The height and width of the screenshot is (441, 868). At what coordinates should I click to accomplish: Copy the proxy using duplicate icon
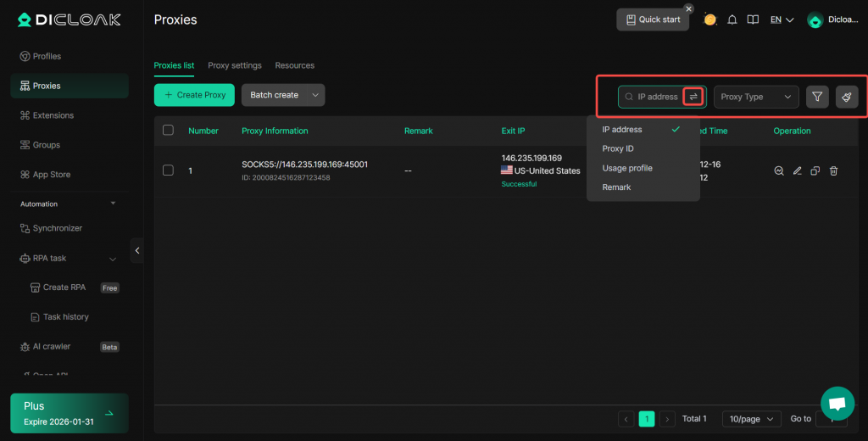pos(815,170)
